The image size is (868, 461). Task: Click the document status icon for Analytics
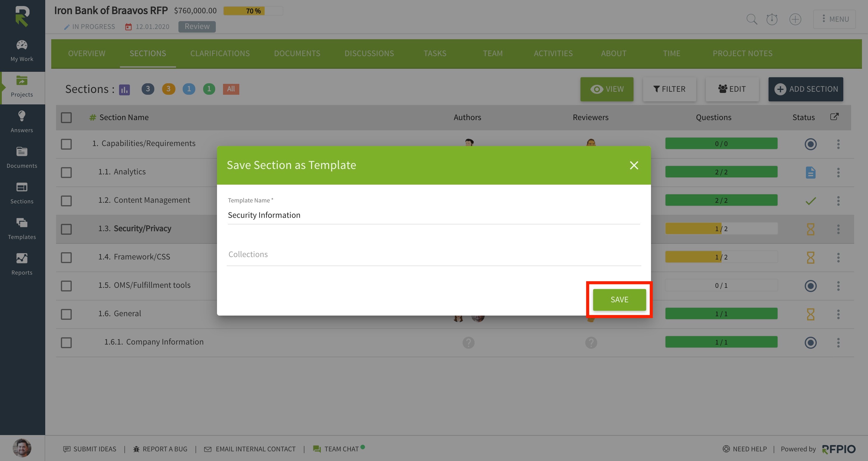click(810, 172)
